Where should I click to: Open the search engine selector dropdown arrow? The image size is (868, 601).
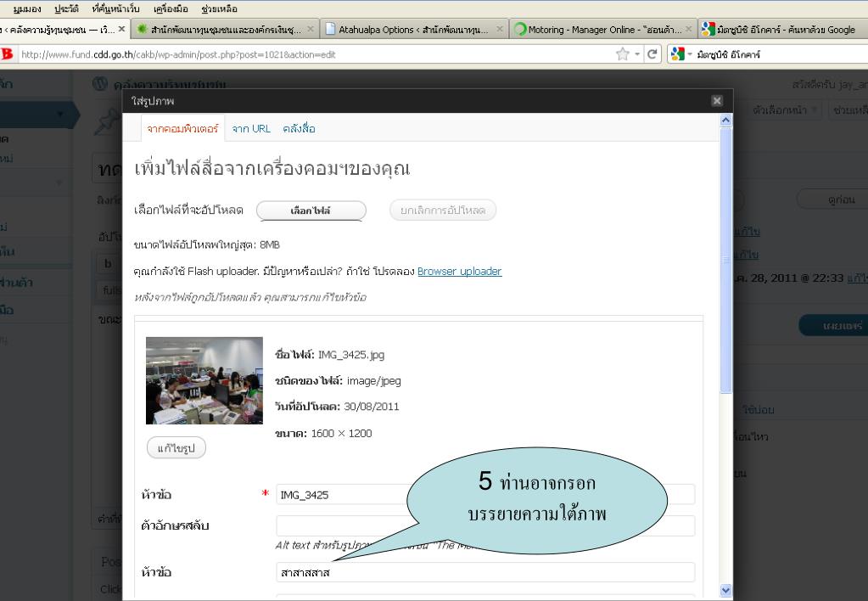tap(690, 53)
